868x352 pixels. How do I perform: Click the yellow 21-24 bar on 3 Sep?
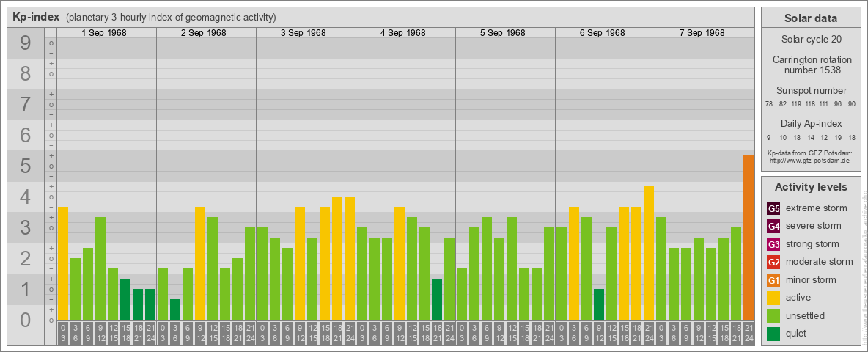tap(350, 258)
